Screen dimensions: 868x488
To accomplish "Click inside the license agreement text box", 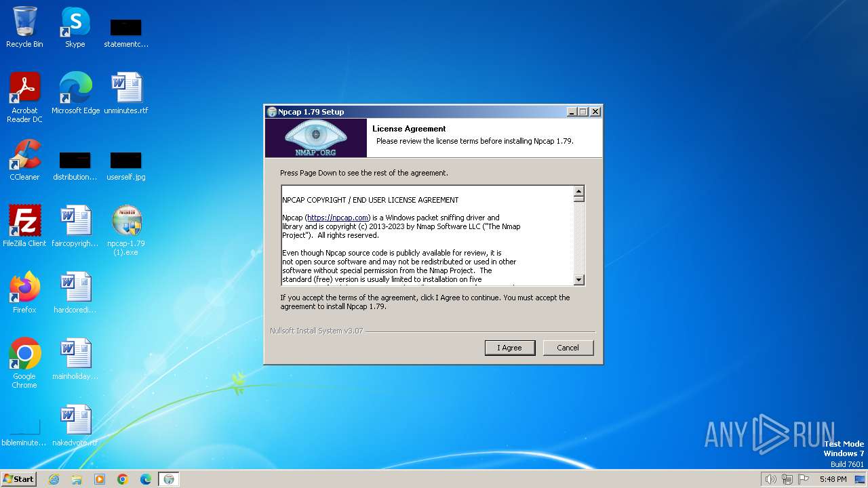I will [427, 235].
